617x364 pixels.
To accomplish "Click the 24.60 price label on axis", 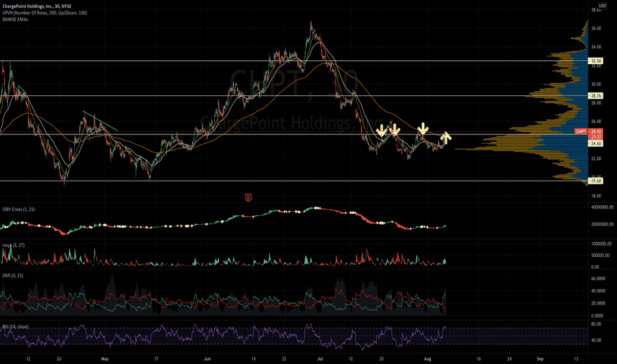I will coord(596,144).
